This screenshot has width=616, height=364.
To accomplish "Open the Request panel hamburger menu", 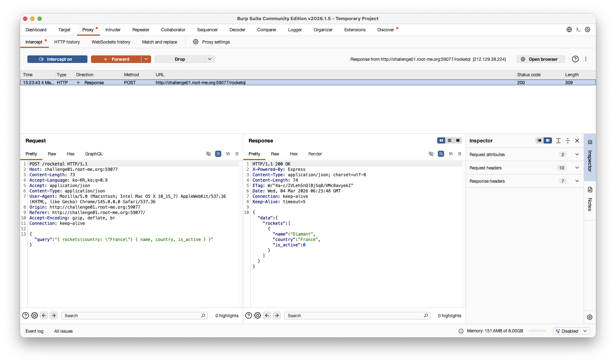I will tap(237, 154).
